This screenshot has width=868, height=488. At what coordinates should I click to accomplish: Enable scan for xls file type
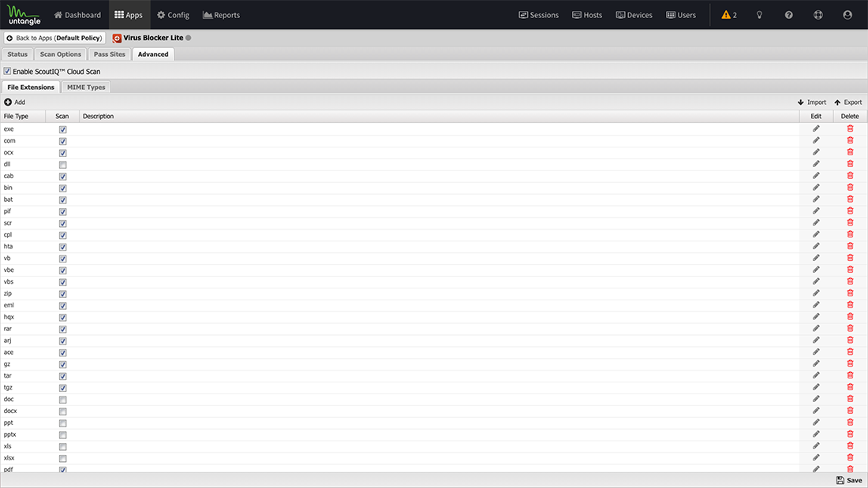62,446
